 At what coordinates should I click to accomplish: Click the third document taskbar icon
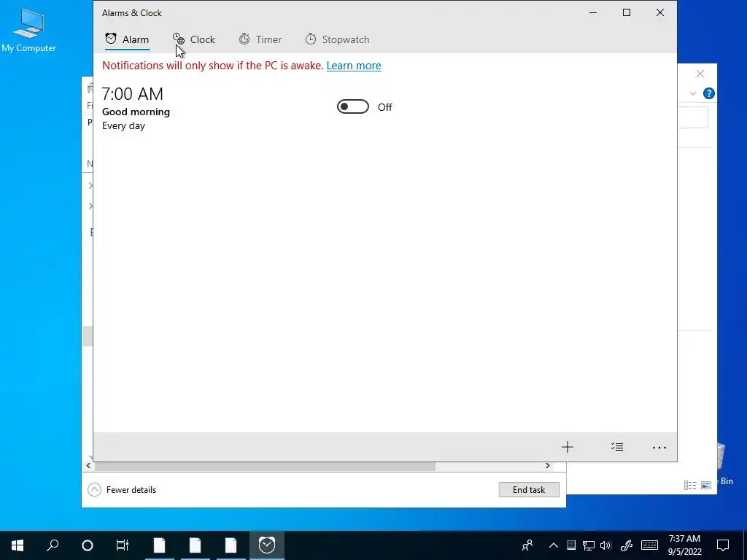click(231, 545)
